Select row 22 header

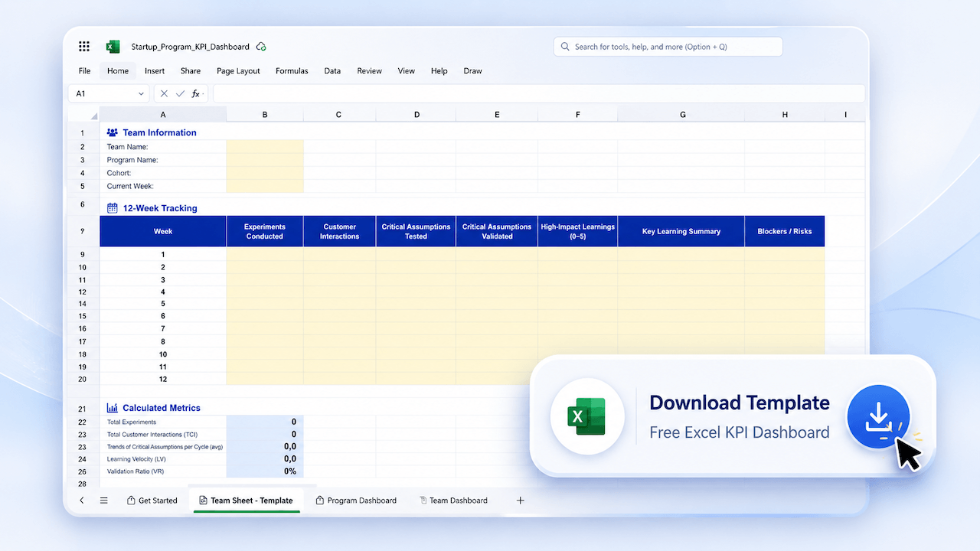pos(83,422)
